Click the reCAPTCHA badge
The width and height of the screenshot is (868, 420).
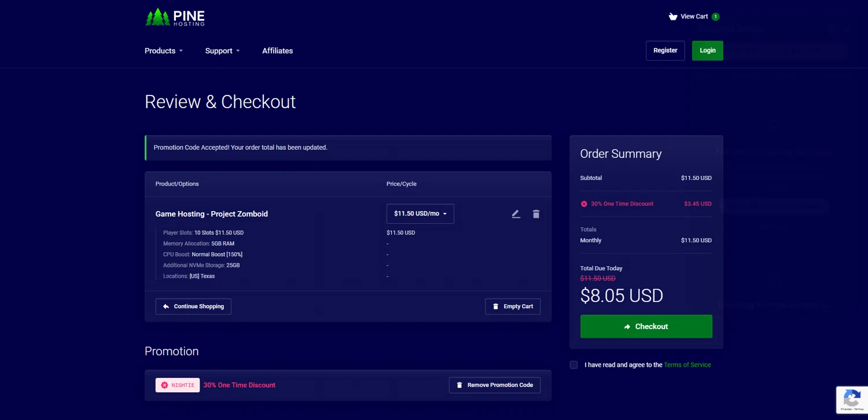pos(852,400)
